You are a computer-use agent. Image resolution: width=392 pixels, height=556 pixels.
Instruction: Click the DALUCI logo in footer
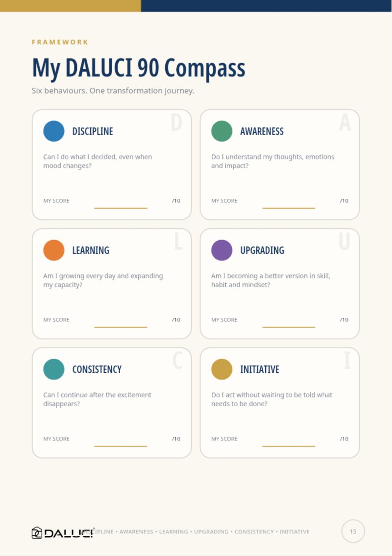point(62,533)
